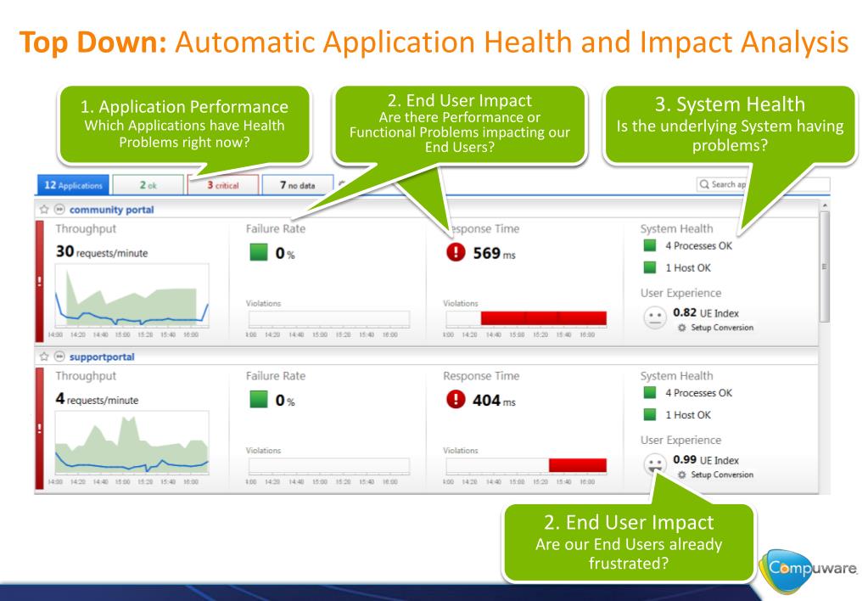The width and height of the screenshot is (868, 601).
Task: Click supportportal 4 Processes OK indicator
Action: (650, 393)
